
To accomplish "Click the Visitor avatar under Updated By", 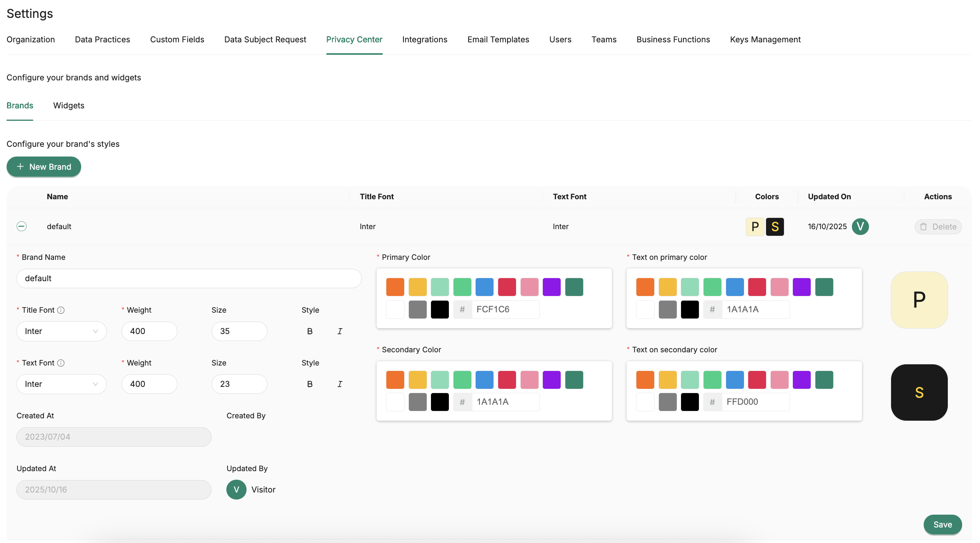I will pyautogui.click(x=236, y=489).
